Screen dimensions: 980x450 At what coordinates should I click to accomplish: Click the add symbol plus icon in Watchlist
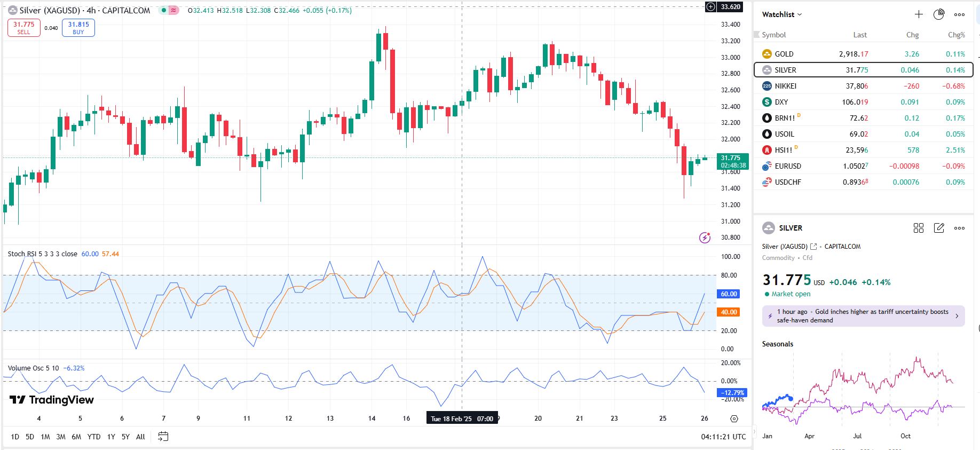pos(919,14)
